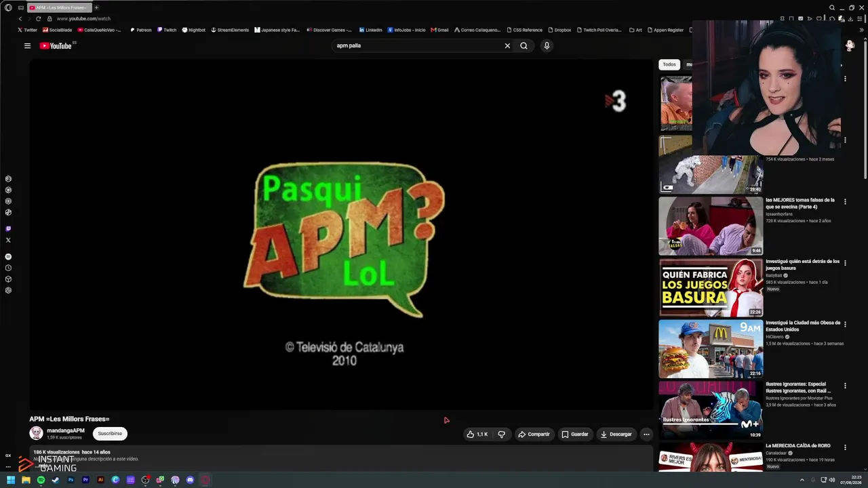Open Discord from the taskbar
868x488 pixels.
click(190, 480)
